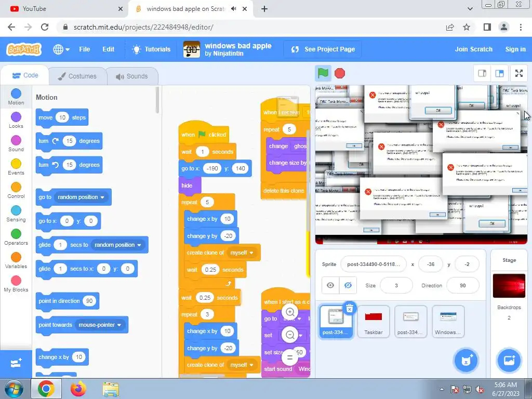The height and width of the screenshot is (399, 532).
Task: Open go to random position dropdown in palette
Action: (x=81, y=197)
